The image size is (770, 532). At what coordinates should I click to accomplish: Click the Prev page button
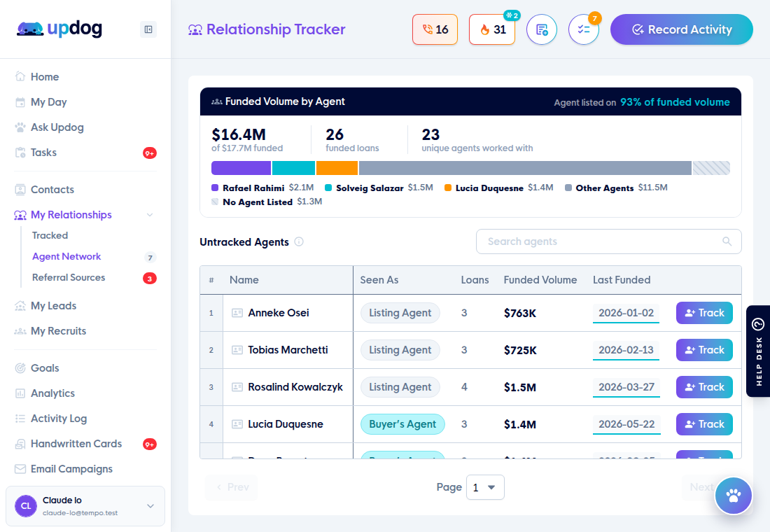[x=232, y=487]
